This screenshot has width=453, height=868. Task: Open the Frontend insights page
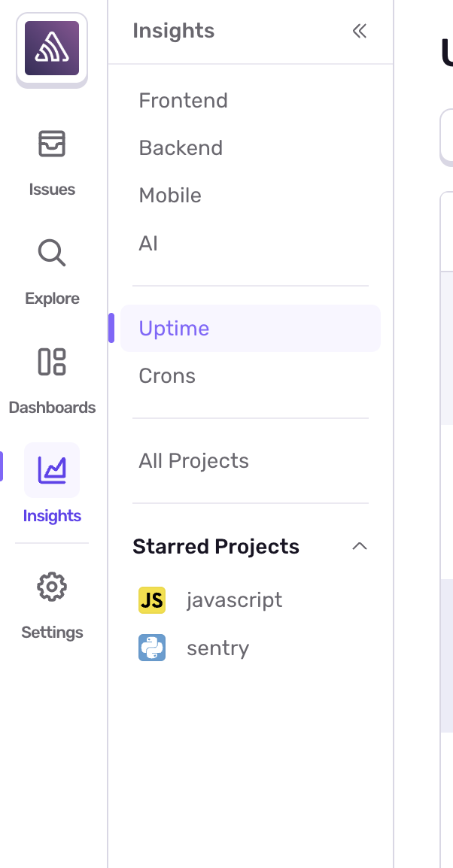coord(184,101)
